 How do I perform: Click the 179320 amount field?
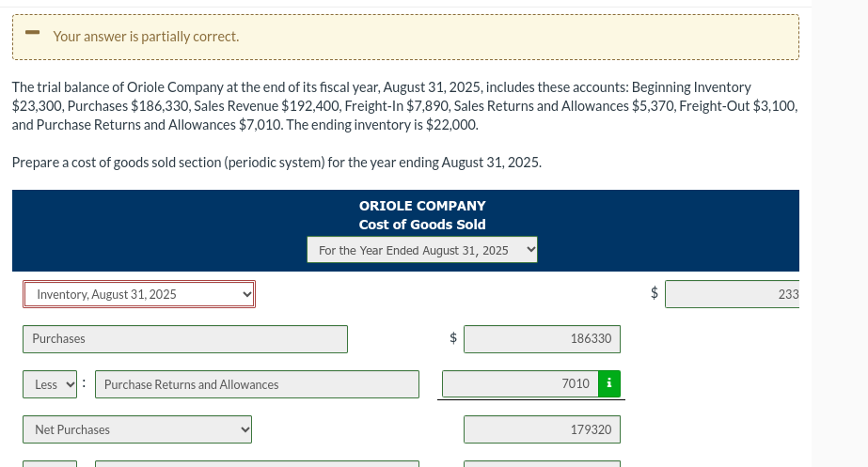pos(542,429)
